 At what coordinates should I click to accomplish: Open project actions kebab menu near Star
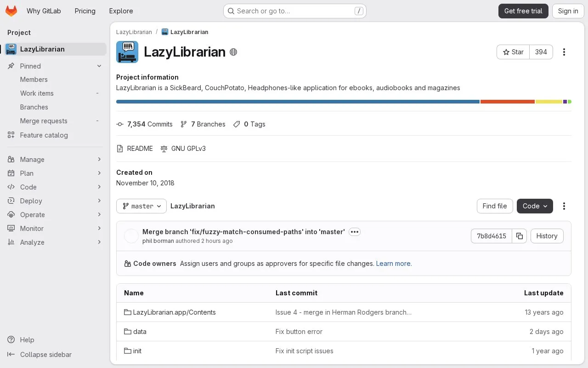click(x=564, y=52)
